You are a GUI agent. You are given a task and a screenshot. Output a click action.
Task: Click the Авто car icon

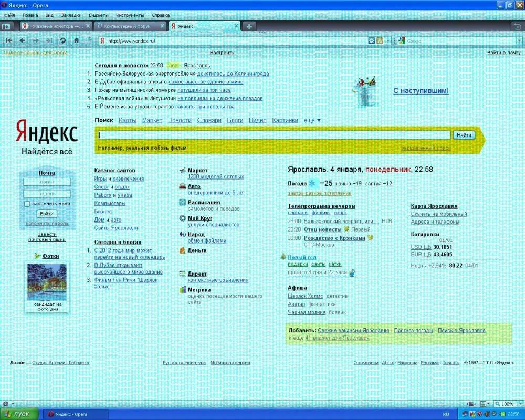pyautogui.click(x=182, y=186)
